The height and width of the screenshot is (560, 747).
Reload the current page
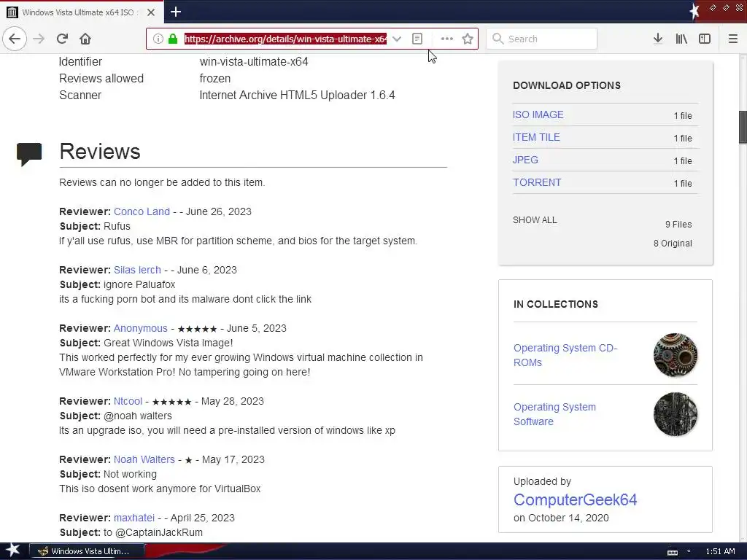pyautogui.click(x=62, y=39)
